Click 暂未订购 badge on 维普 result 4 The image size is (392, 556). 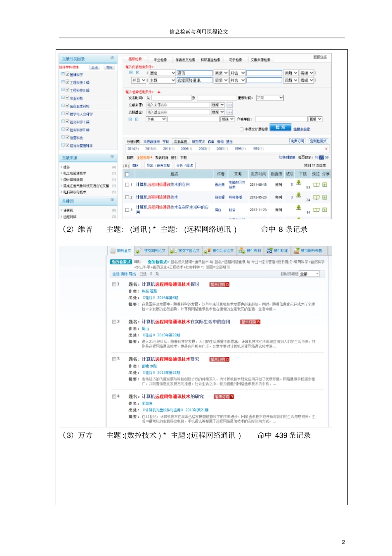click(x=224, y=397)
